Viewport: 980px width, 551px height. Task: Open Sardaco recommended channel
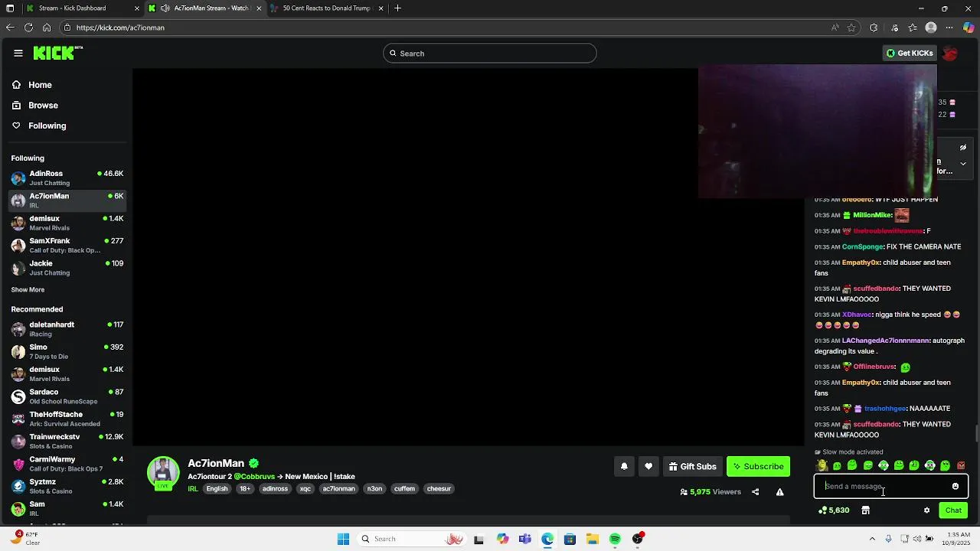pyautogui.click(x=67, y=396)
